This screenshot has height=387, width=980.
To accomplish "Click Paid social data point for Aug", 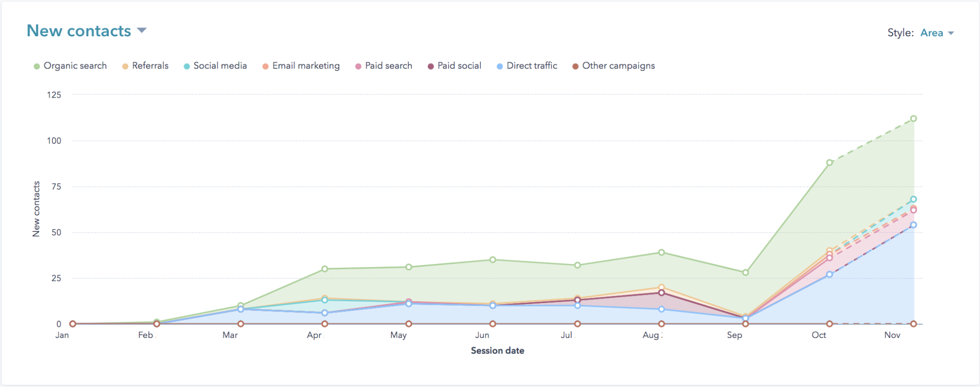I will (x=661, y=293).
